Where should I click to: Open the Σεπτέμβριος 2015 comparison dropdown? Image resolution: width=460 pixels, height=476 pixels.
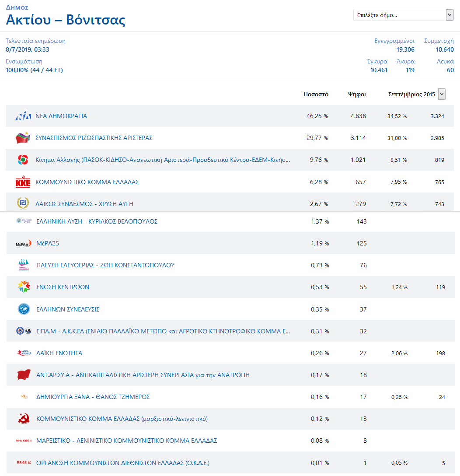(x=442, y=94)
